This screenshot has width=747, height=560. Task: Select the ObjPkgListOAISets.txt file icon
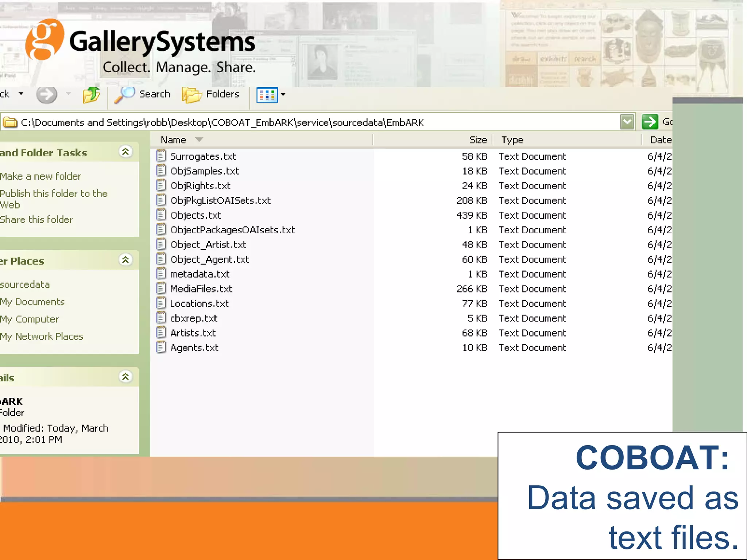click(x=161, y=200)
